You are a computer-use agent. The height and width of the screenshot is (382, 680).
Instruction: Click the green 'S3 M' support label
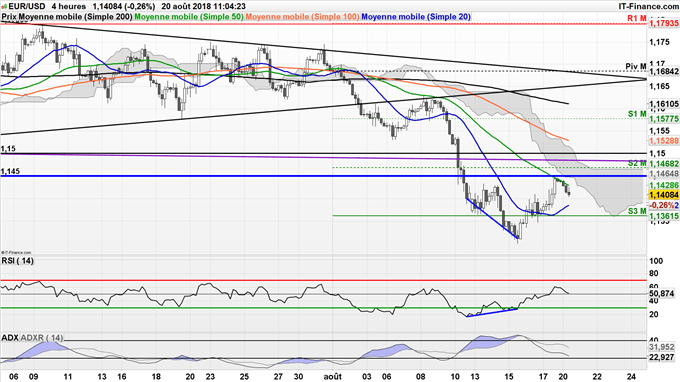point(637,211)
